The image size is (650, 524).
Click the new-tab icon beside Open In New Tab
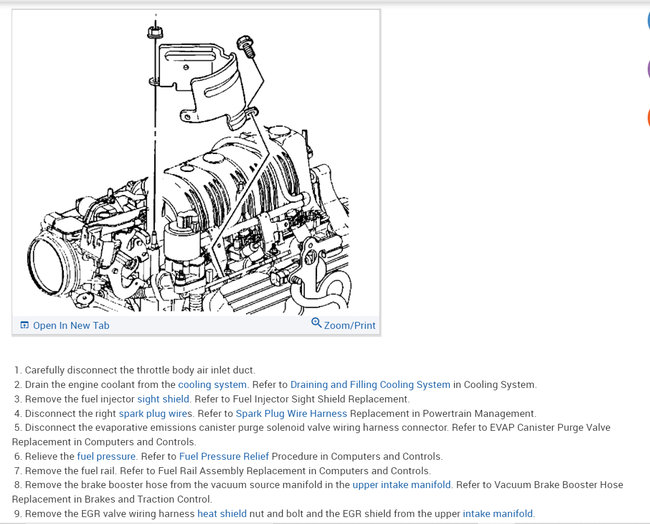[24, 325]
